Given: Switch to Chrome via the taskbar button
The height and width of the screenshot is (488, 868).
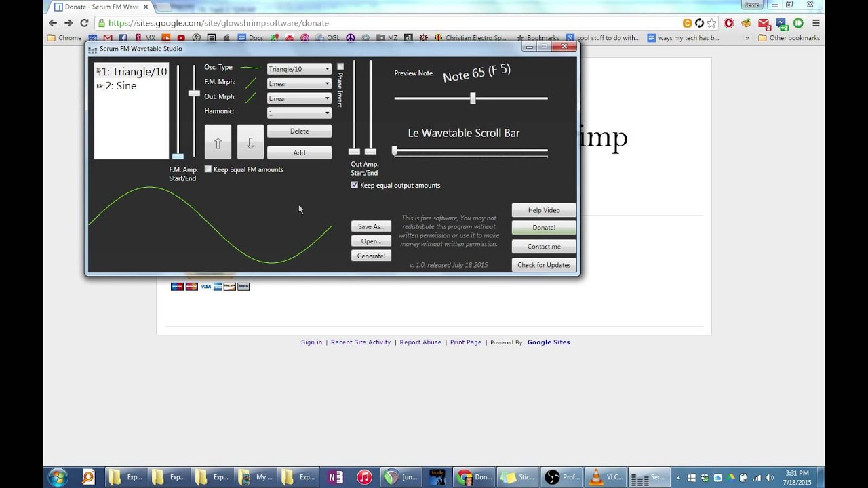Looking at the screenshot, I should (475, 477).
